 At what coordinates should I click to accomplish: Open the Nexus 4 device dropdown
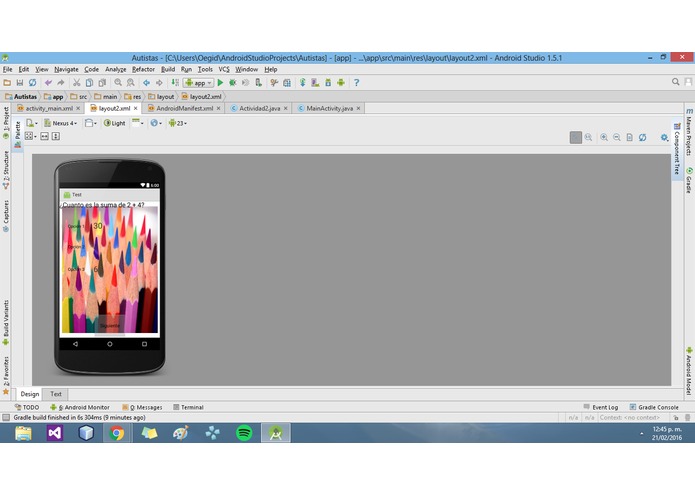(x=61, y=123)
